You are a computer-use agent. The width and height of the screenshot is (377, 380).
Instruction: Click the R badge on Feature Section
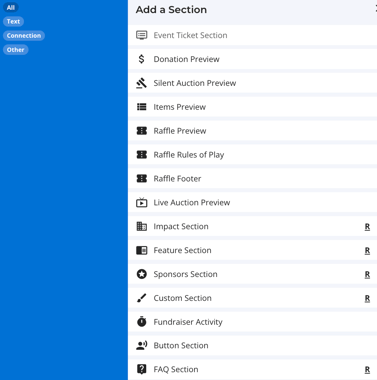click(367, 250)
